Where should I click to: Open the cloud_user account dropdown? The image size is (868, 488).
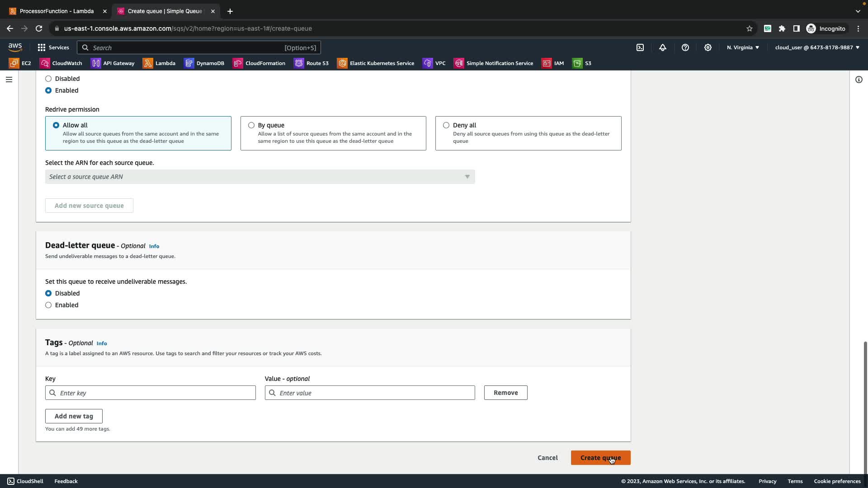point(817,47)
